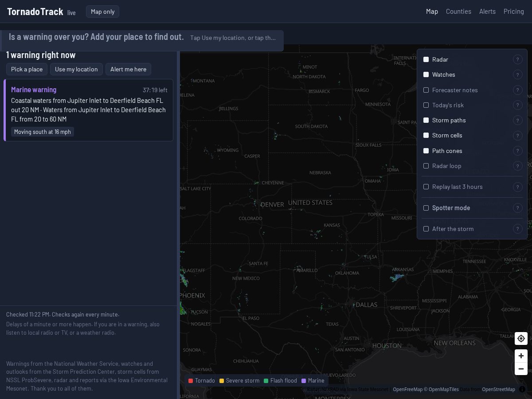Screen dimensions: 532x399
Task: Toggle the Radar checkbox
Action: (x=426, y=59)
